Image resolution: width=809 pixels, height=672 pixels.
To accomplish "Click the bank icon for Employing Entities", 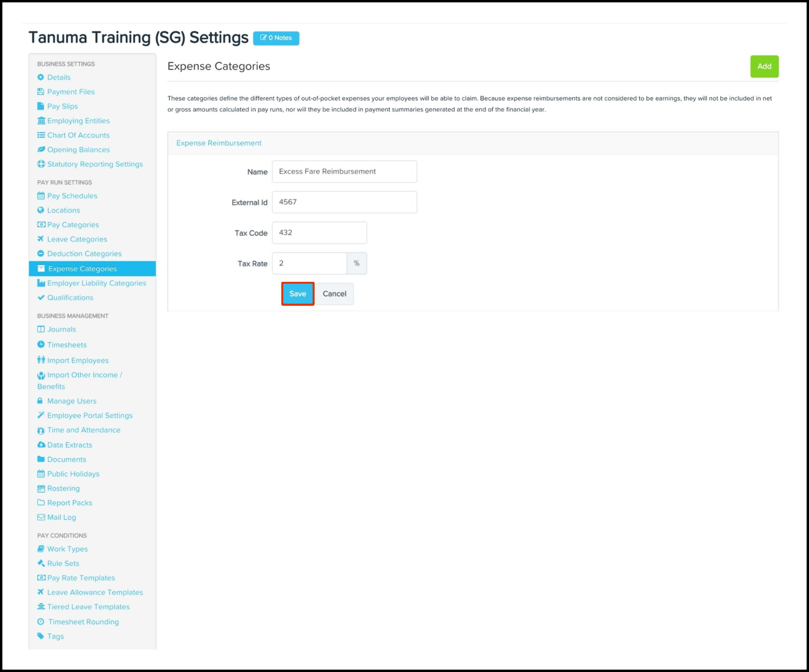I will pos(41,121).
